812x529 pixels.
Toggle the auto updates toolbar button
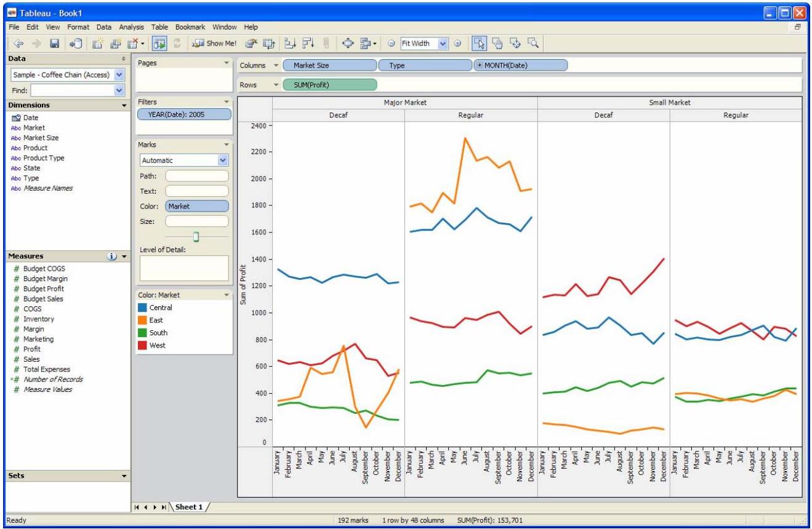[x=159, y=44]
